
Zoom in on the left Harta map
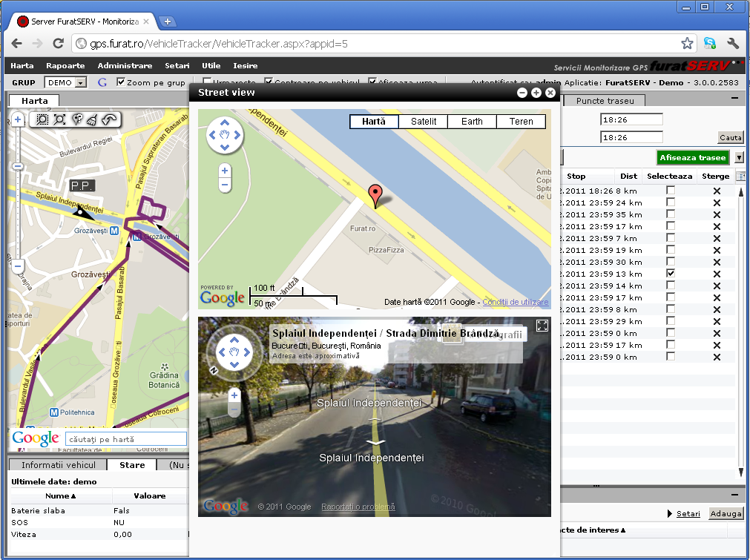[18, 119]
